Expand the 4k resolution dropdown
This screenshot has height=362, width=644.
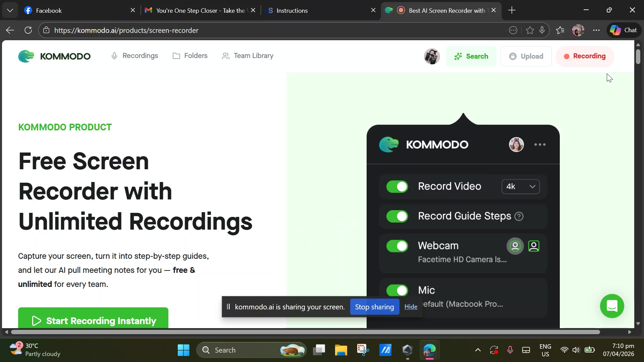pyautogui.click(x=521, y=187)
